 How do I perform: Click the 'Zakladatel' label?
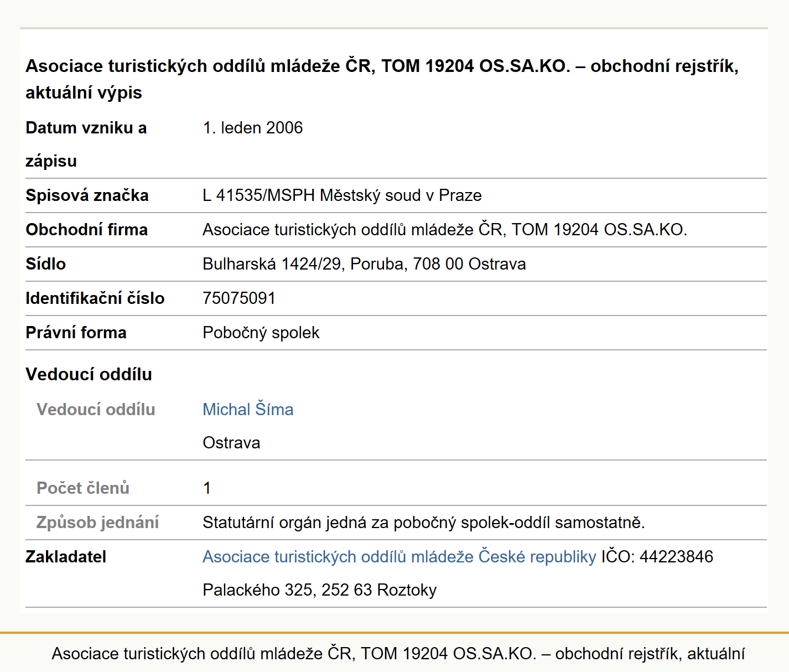[x=66, y=556]
